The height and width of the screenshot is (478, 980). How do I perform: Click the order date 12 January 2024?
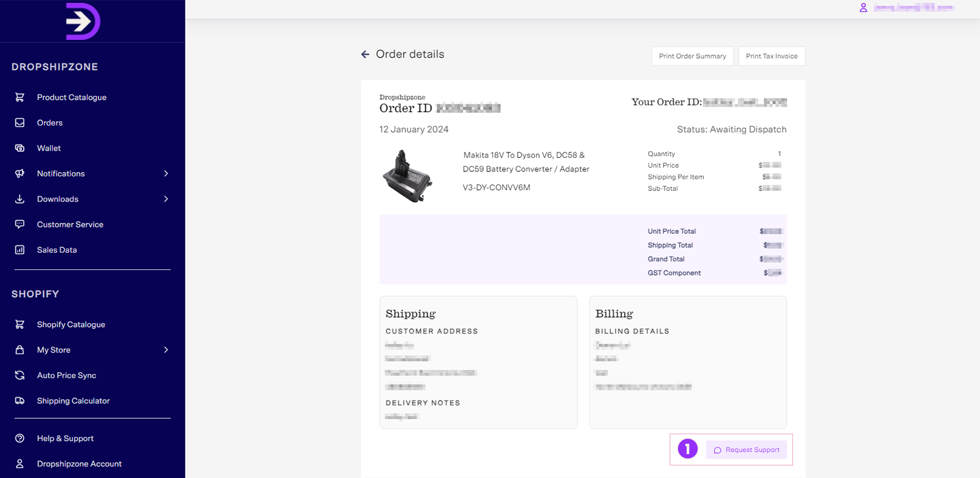pos(414,129)
